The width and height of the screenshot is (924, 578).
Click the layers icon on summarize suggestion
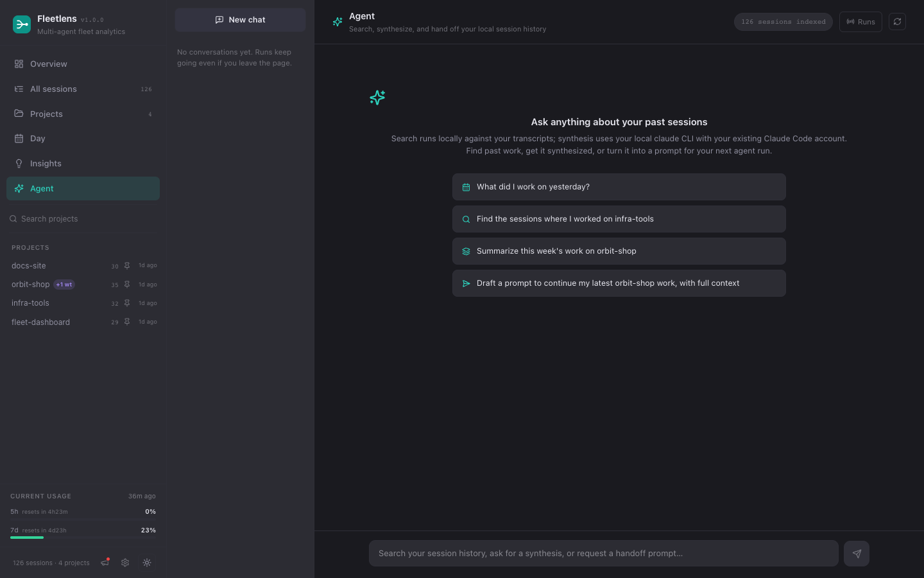(466, 251)
